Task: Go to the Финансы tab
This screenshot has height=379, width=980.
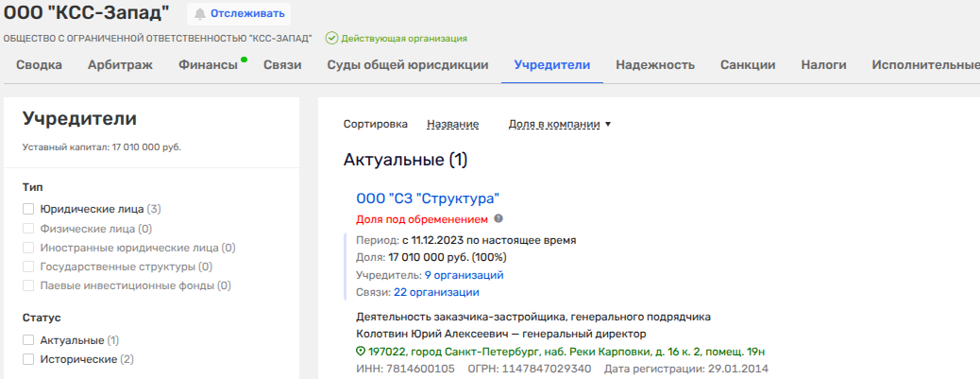Action: (x=208, y=65)
